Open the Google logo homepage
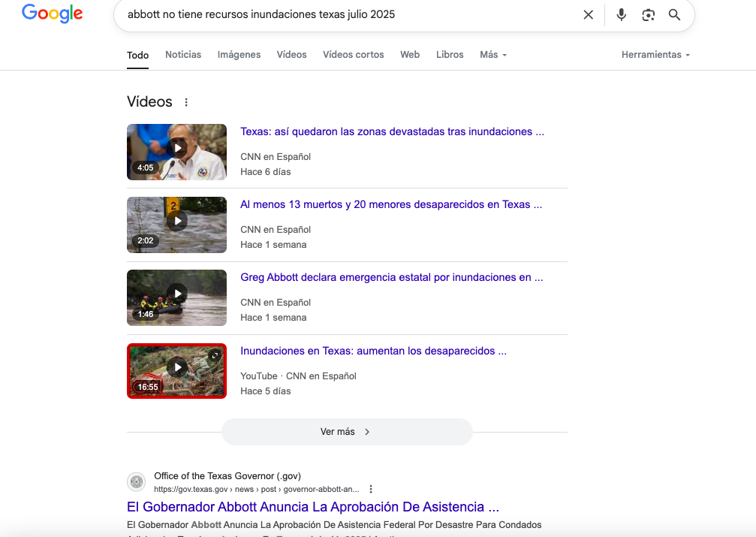 click(x=52, y=14)
